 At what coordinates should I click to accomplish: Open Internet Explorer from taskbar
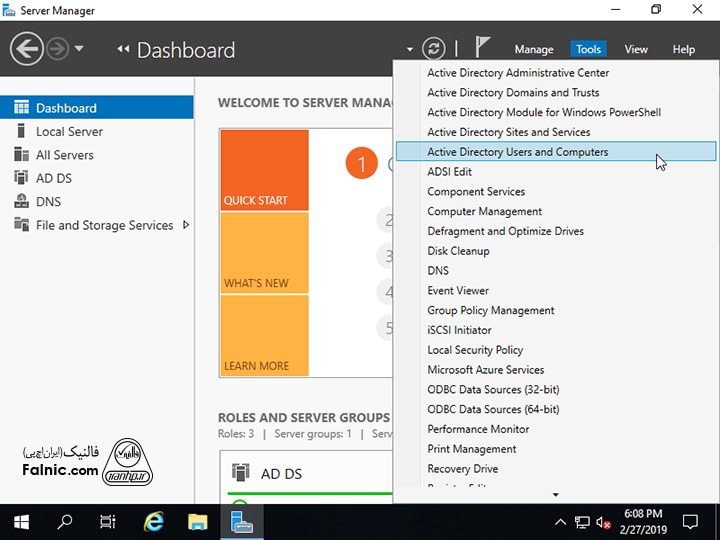154,521
